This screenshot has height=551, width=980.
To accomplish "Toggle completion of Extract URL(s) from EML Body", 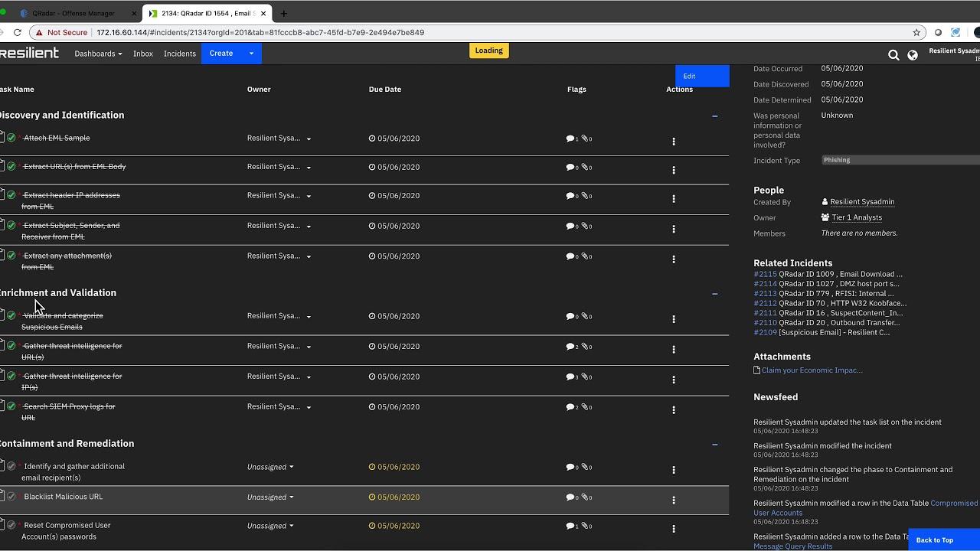I will 11,166.
